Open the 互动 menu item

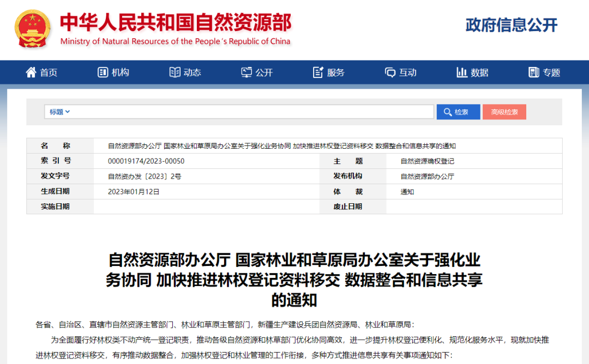pyautogui.click(x=400, y=72)
